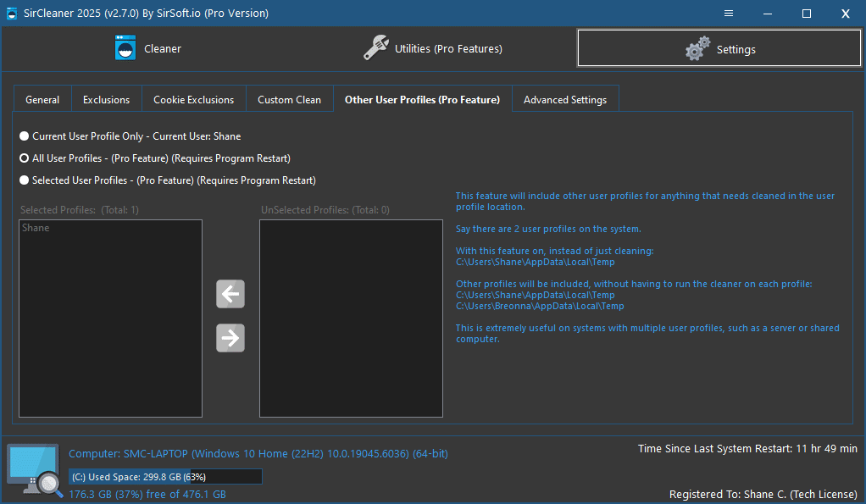Switch to the Advanced Settings tab
Viewport: 866px width, 504px height.
click(x=565, y=99)
